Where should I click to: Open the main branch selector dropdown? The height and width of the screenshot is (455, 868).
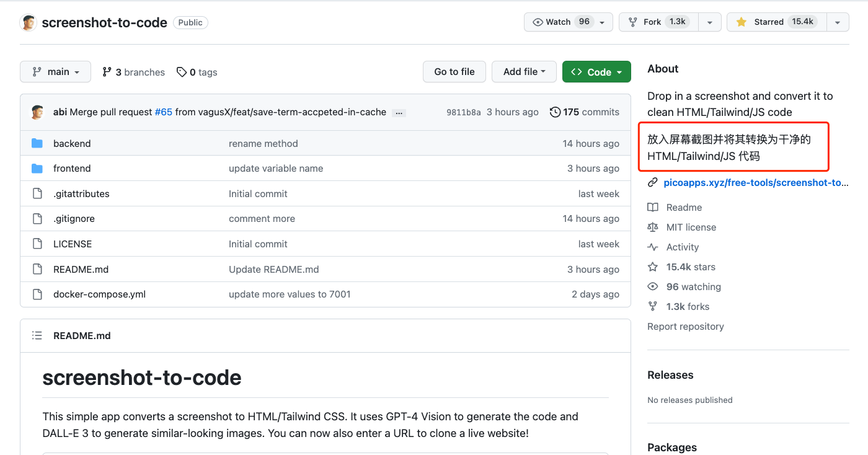pos(55,72)
